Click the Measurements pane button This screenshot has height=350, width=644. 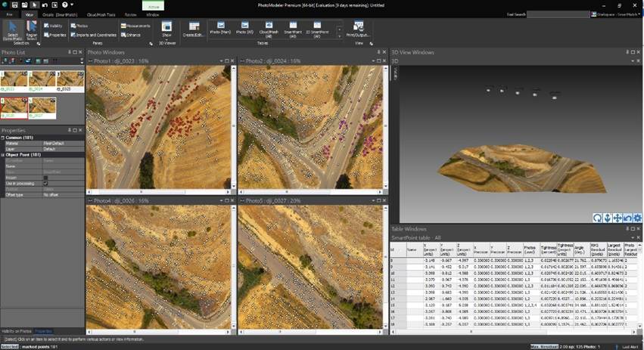(136, 25)
